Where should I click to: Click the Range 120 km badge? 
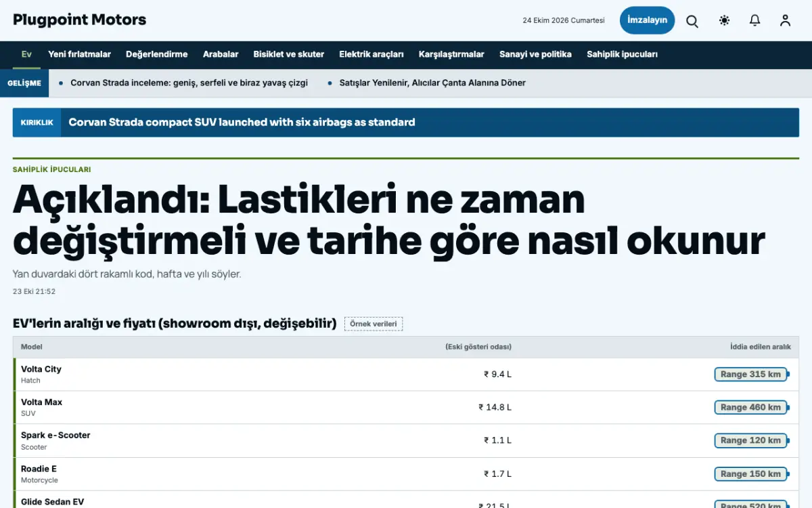(x=751, y=441)
